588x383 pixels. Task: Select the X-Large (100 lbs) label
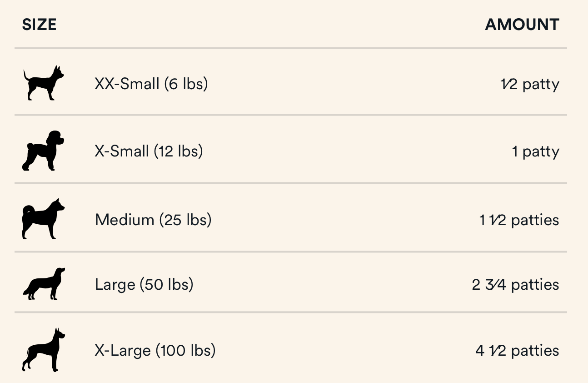coord(155,351)
